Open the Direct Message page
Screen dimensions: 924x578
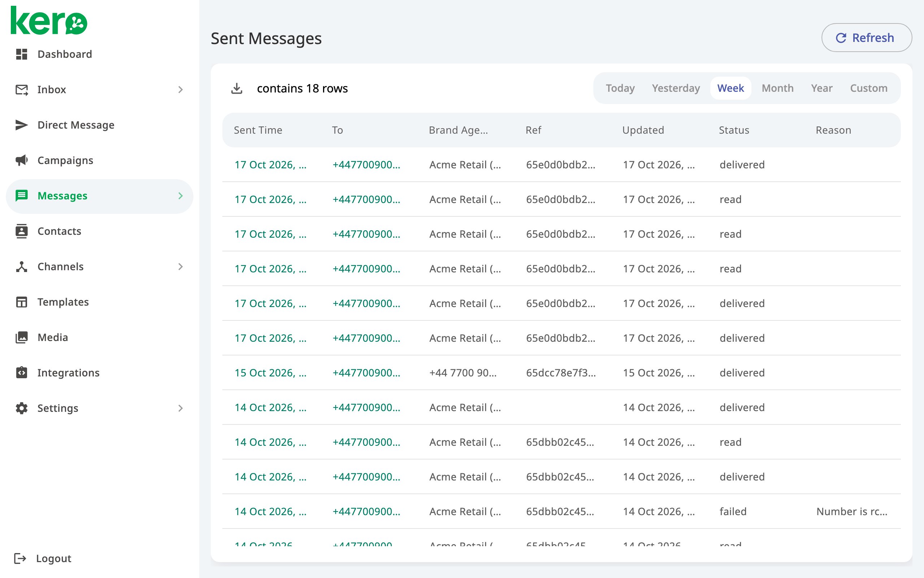click(76, 125)
